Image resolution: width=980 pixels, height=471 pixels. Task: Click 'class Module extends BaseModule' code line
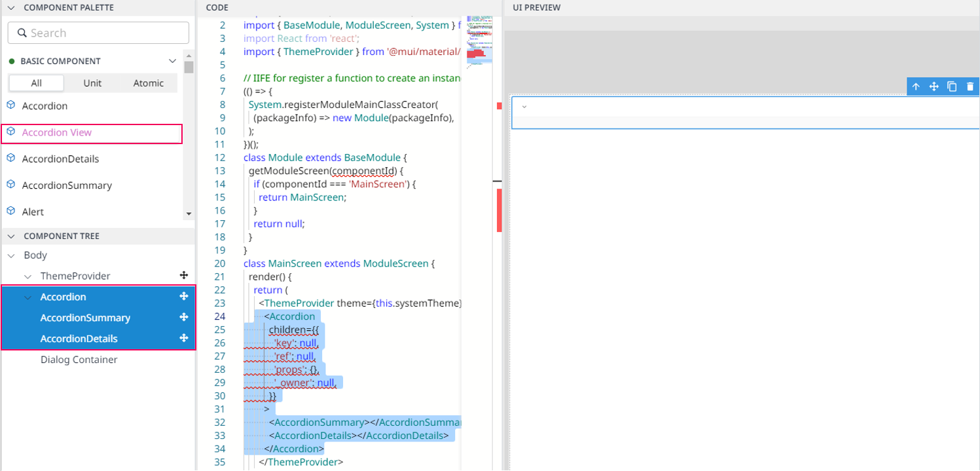pos(325,158)
